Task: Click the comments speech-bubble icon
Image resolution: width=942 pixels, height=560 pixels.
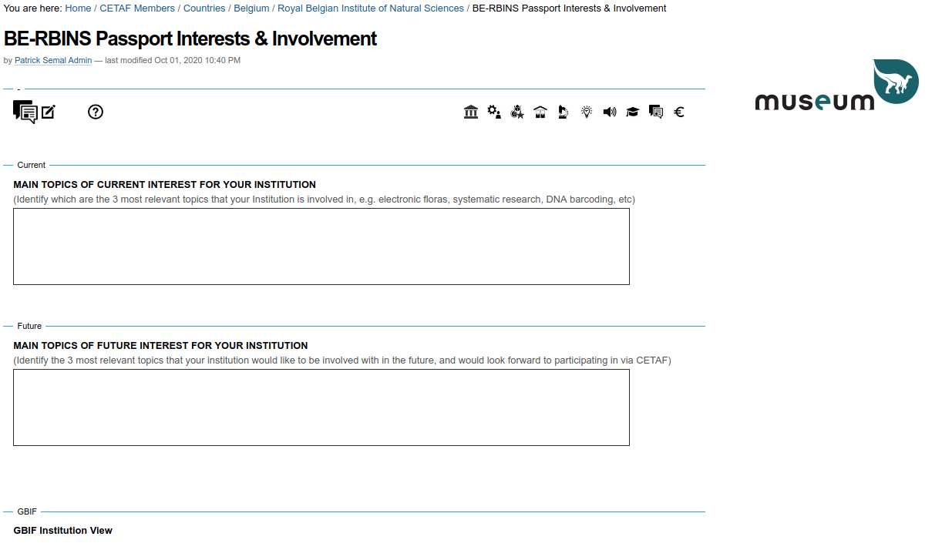Action: pos(25,112)
